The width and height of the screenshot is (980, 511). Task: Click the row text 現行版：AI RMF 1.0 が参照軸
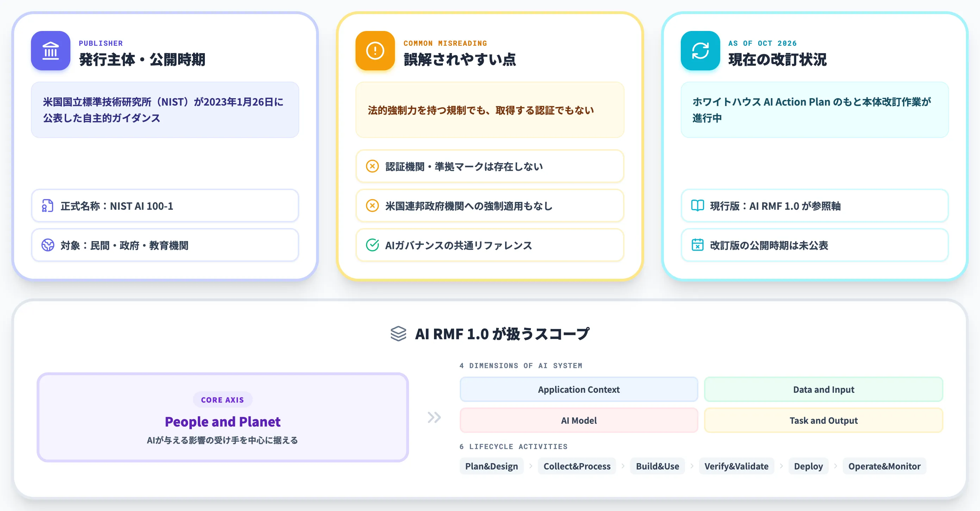775,206
